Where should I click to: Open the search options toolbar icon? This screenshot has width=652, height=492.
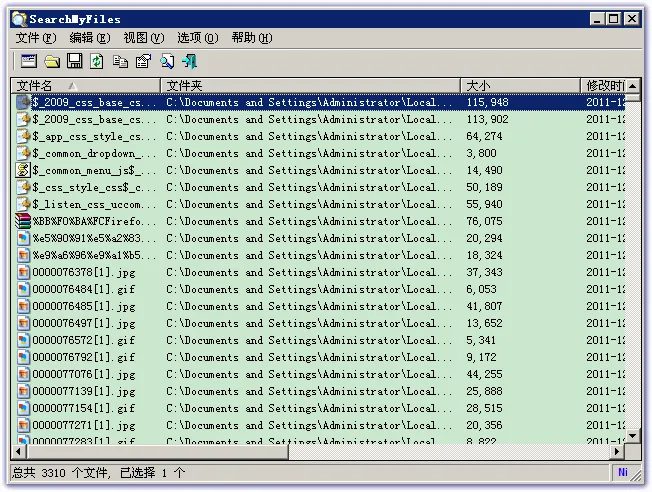pyautogui.click(x=29, y=62)
